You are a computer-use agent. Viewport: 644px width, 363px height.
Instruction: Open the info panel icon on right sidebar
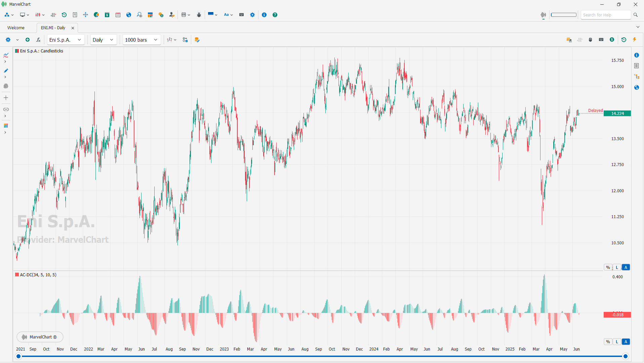[x=637, y=55]
